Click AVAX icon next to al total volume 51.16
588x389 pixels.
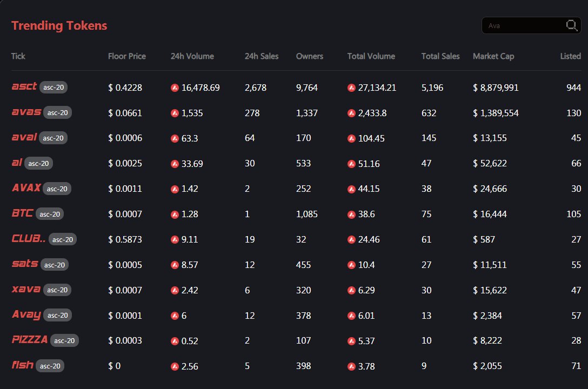click(351, 164)
